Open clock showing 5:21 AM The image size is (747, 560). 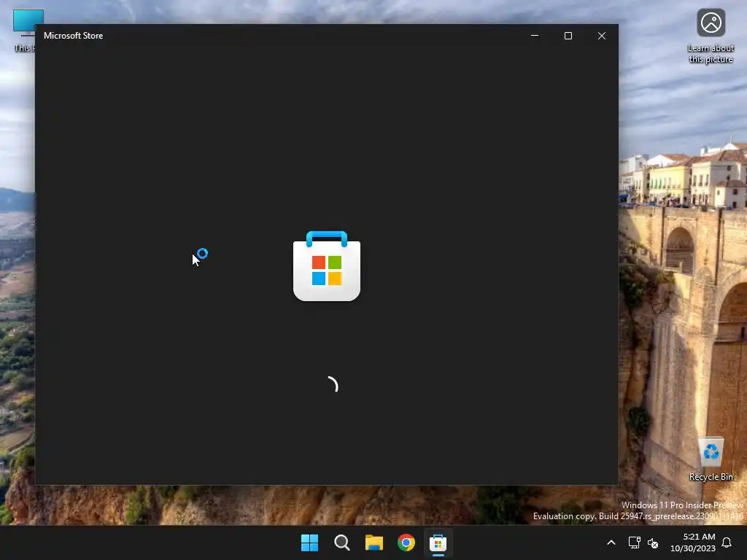pyautogui.click(x=693, y=542)
